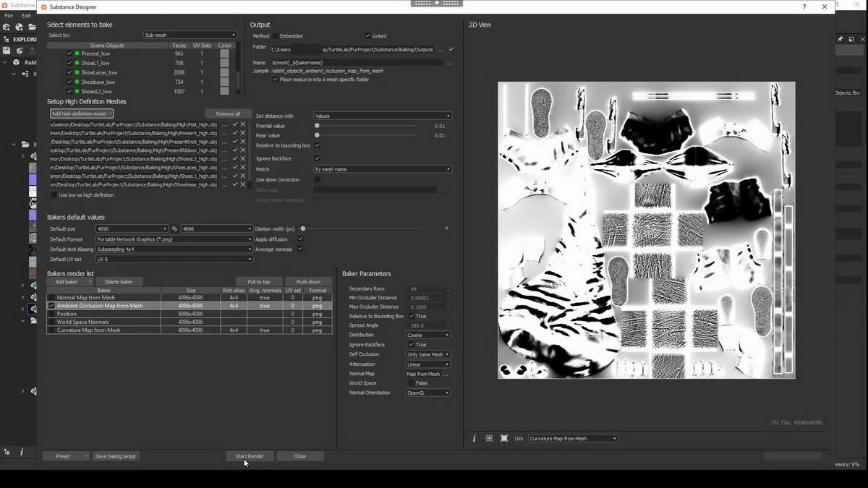
Task: Click Save baking setup button
Action: click(116, 456)
